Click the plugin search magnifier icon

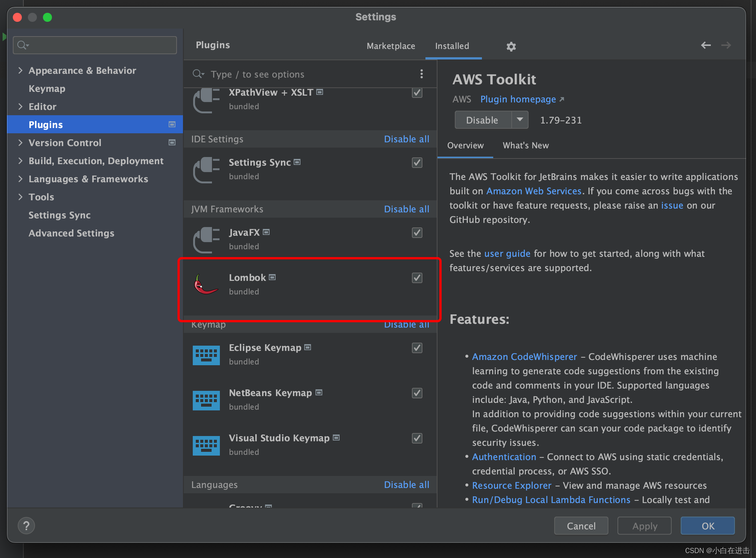pos(198,74)
